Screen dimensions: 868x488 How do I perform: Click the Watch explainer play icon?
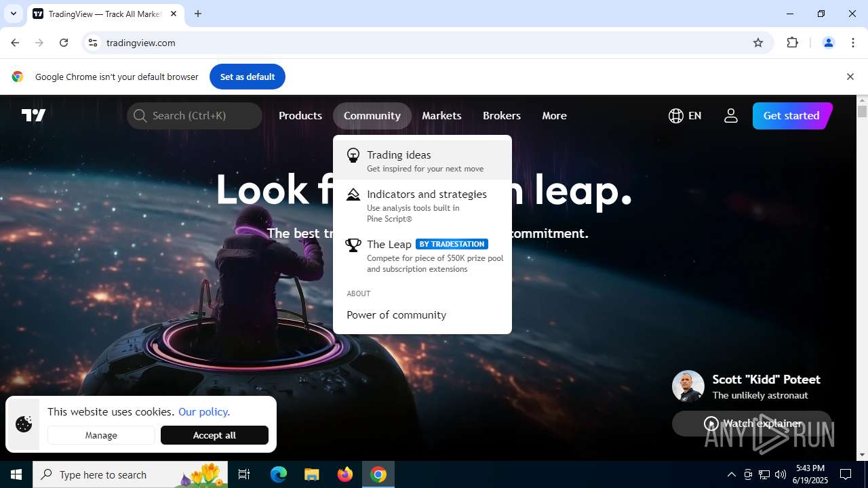pyautogui.click(x=711, y=424)
